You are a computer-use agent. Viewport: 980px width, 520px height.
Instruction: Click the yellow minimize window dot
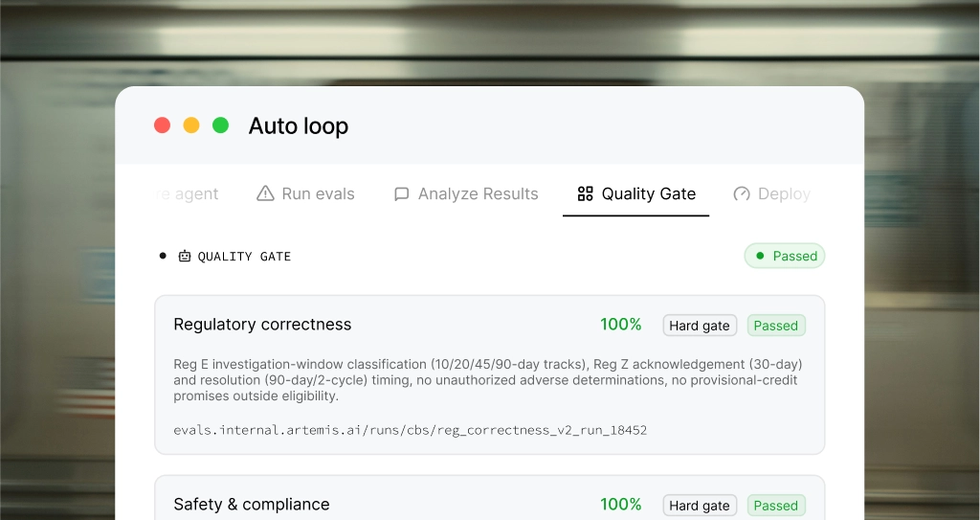pyautogui.click(x=191, y=125)
